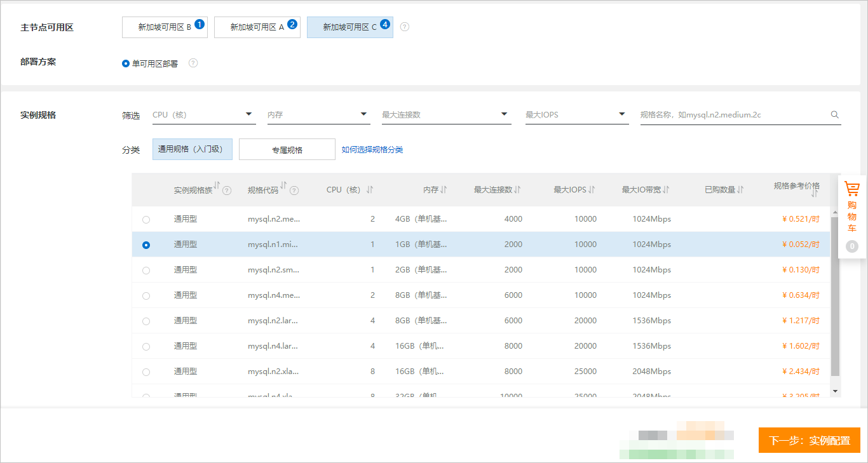Sort by 已购数量 column arrows
Image resolution: width=868 pixels, height=463 pixels.
tap(741, 190)
